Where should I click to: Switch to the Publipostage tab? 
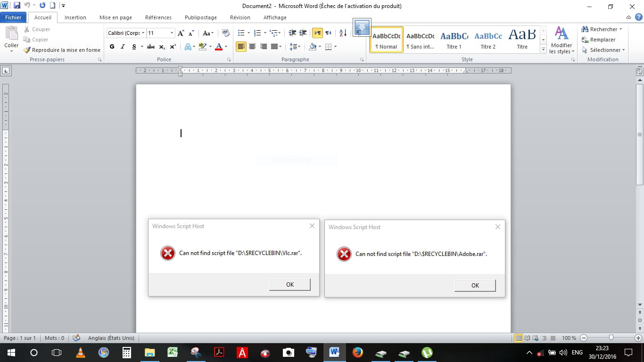[201, 17]
